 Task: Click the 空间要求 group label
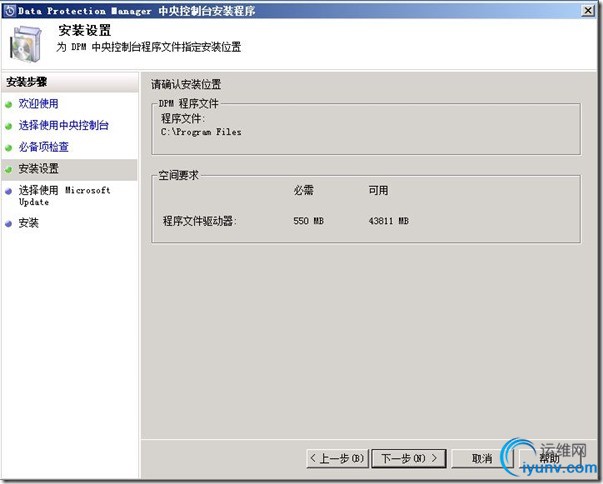178,175
